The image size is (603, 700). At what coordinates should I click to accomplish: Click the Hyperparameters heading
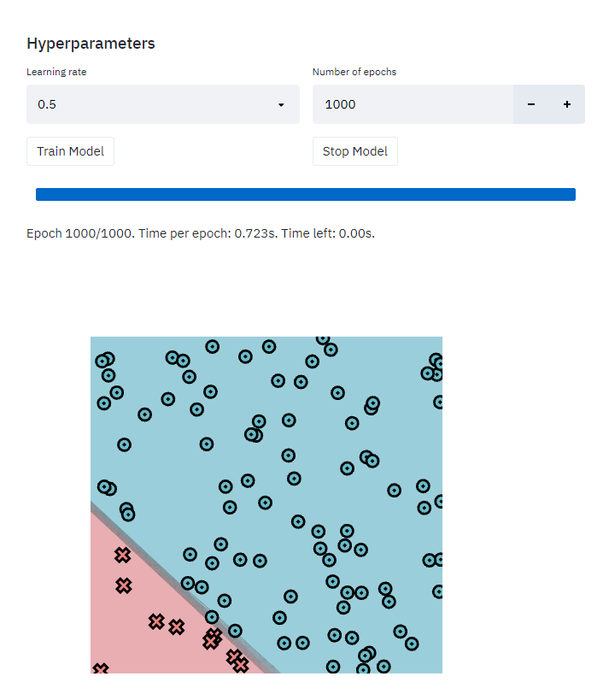point(91,43)
